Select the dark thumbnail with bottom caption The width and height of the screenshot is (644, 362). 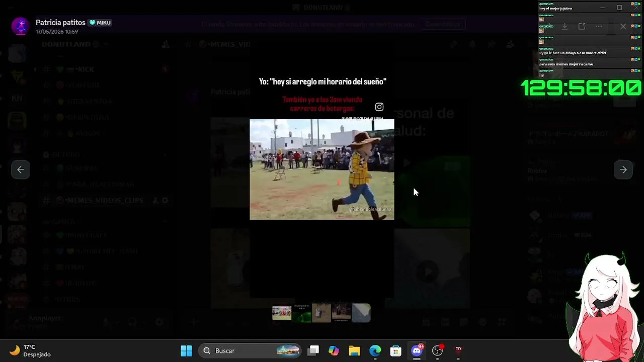click(x=341, y=313)
